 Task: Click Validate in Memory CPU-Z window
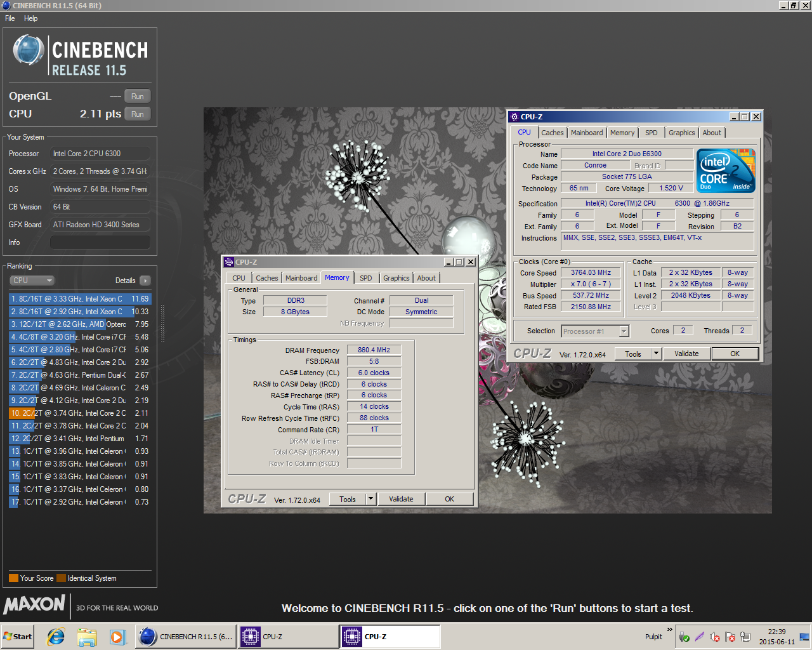click(x=401, y=500)
